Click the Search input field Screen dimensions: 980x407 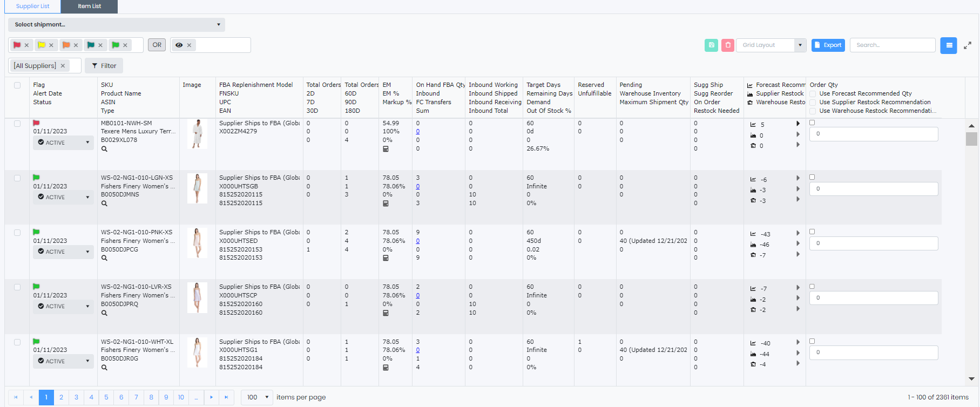point(893,45)
